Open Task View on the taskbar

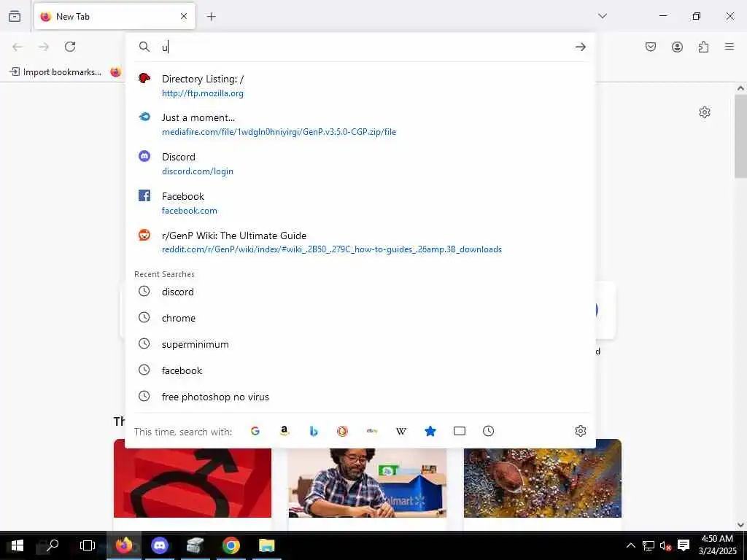pyautogui.click(x=88, y=545)
